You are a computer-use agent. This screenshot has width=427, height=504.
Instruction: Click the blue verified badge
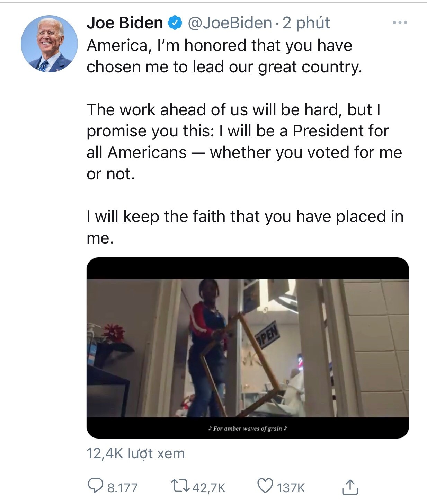pos(175,23)
